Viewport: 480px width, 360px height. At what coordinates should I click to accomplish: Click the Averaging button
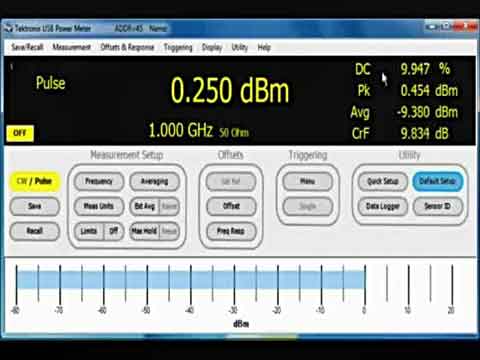(x=155, y=181)
